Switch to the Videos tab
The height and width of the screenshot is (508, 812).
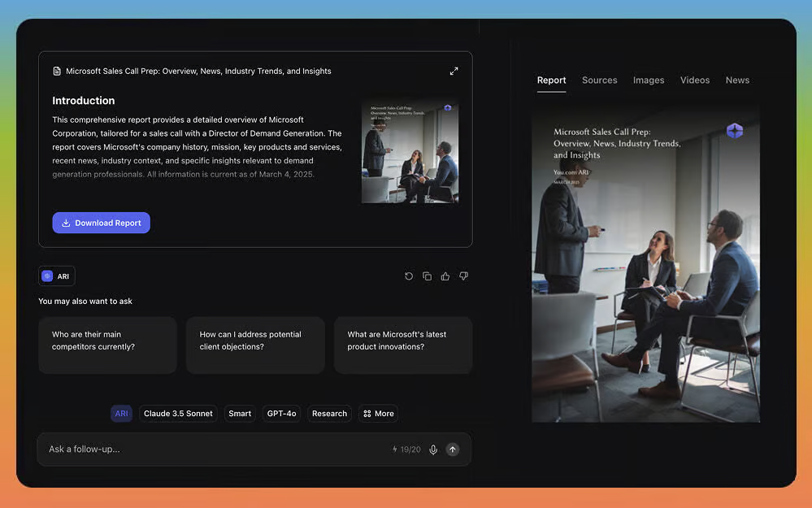(x=694, y=80)
